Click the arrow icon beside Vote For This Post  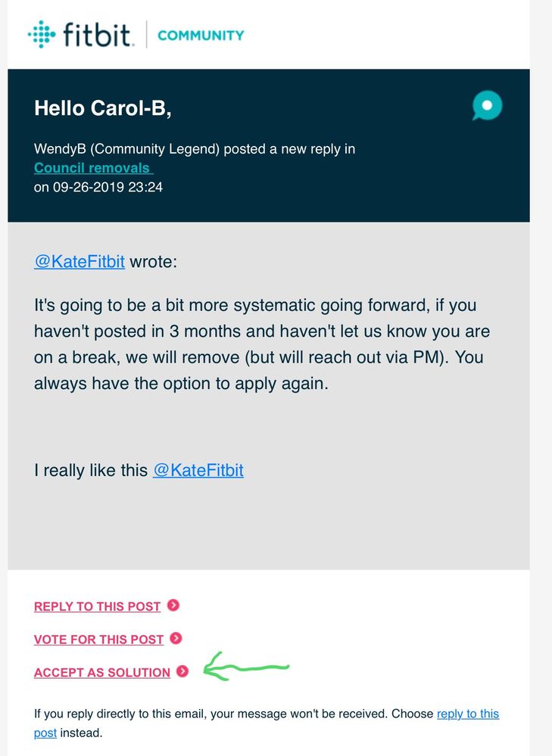(x=176, y=639)
